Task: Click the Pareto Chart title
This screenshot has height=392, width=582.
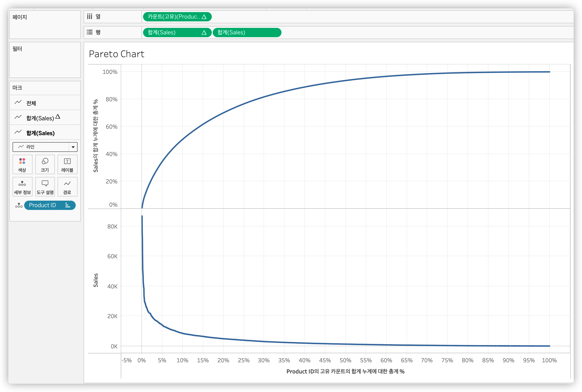Action: [x=117, y=54]
